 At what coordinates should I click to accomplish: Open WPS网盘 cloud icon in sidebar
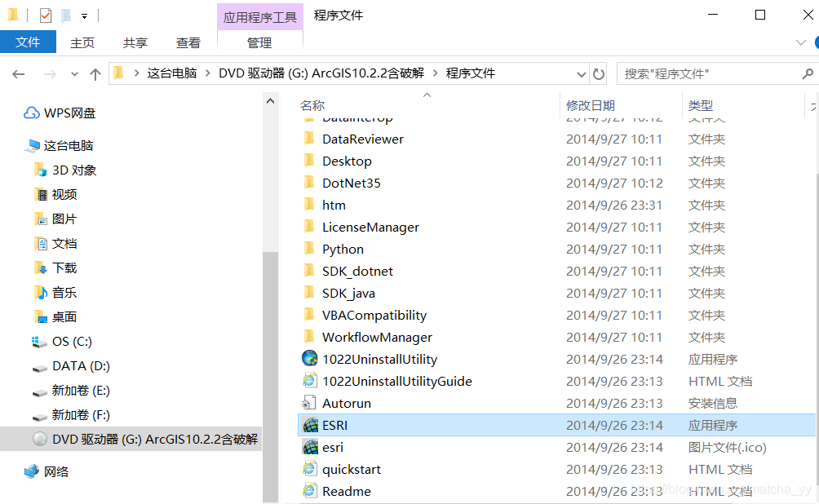click(31, 113)
